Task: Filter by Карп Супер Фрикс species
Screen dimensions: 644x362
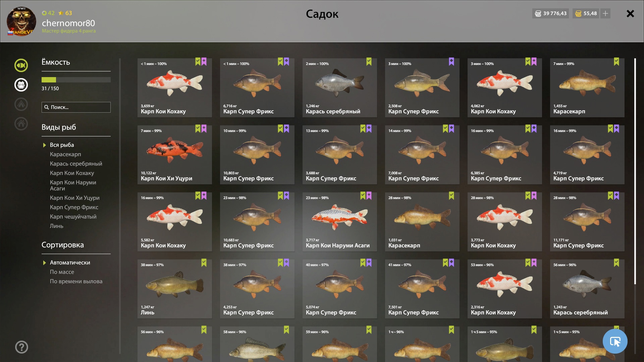Action: click(74, 207)
